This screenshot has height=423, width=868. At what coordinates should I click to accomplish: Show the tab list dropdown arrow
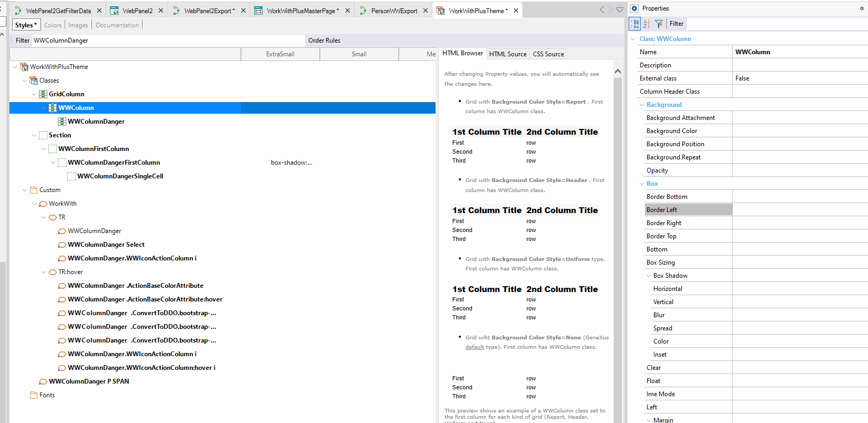(x=620, y=9)
